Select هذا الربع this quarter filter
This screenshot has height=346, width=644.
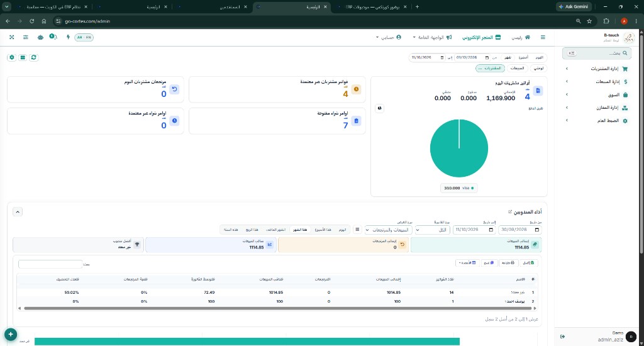252,230
